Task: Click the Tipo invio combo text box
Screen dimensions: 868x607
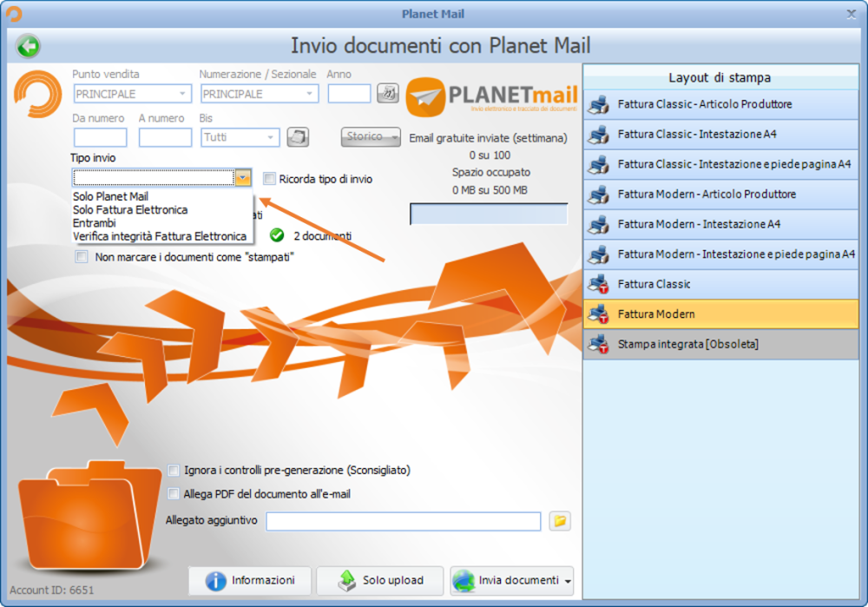Action: pos(154,177)
